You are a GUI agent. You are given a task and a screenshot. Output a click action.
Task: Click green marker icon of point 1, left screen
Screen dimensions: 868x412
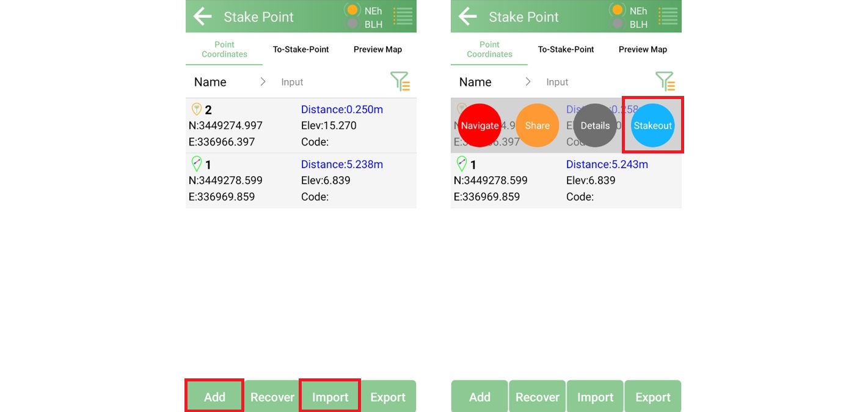[197, 164]
